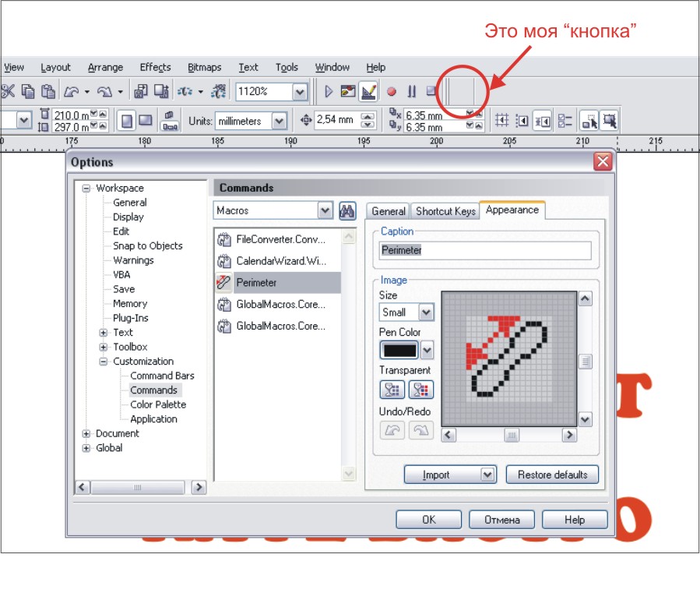This screenshot has width=700, height=593.
Task: Switch to the General tab
Action: 389,211
